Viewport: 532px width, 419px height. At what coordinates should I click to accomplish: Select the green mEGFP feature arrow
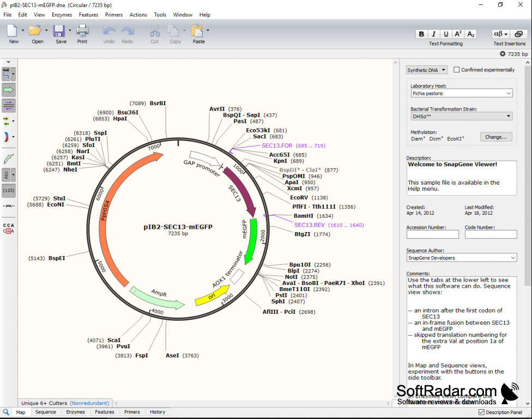(251, 241)
